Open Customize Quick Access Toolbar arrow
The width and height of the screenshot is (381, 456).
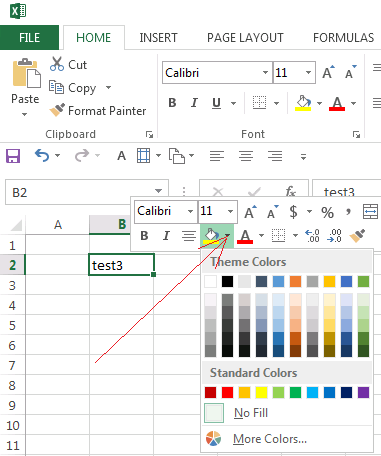click(x=303, y=156)
